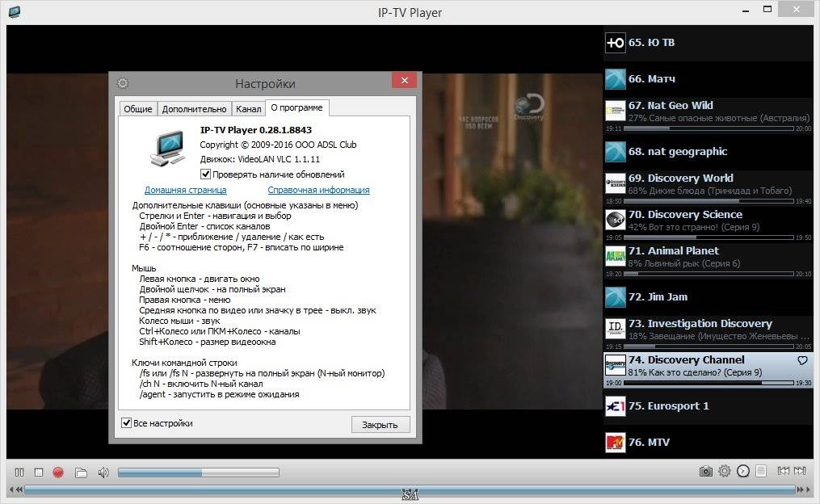Click the IP-TV Player app icon in title bar
This screenshot has width=820, height=504.
tap(14, 11)
